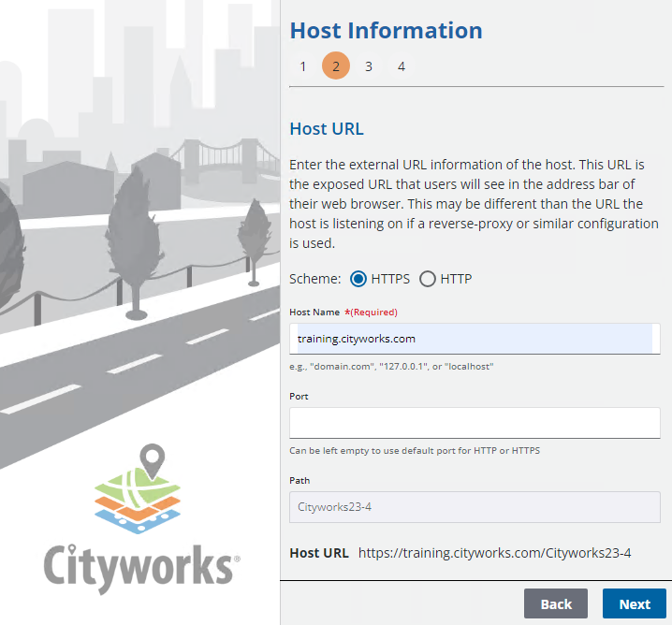Select the HTTPS scheme radio button
The width and height of the screenshot is (672, 625).
[x=358, y=279]
